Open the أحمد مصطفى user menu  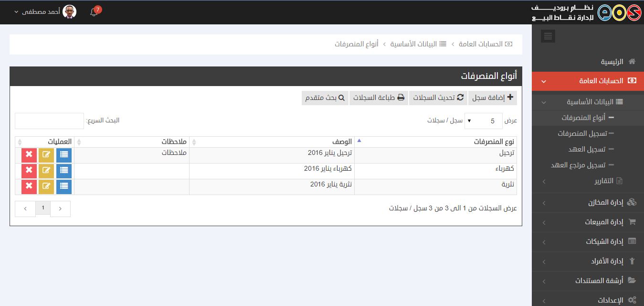pyautogui.click(x=45, y=12)
